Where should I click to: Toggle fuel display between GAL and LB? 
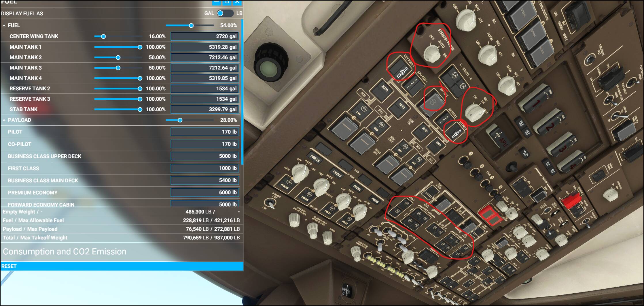tap(225, 13)
